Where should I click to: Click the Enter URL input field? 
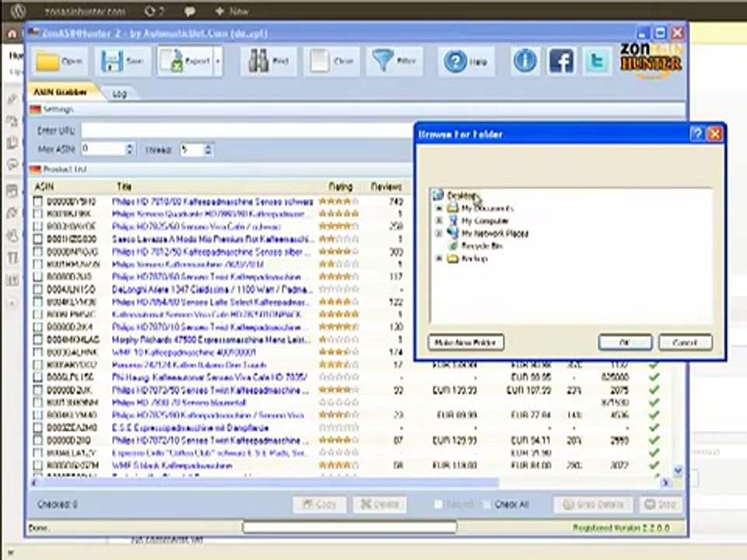click(247, 130)
